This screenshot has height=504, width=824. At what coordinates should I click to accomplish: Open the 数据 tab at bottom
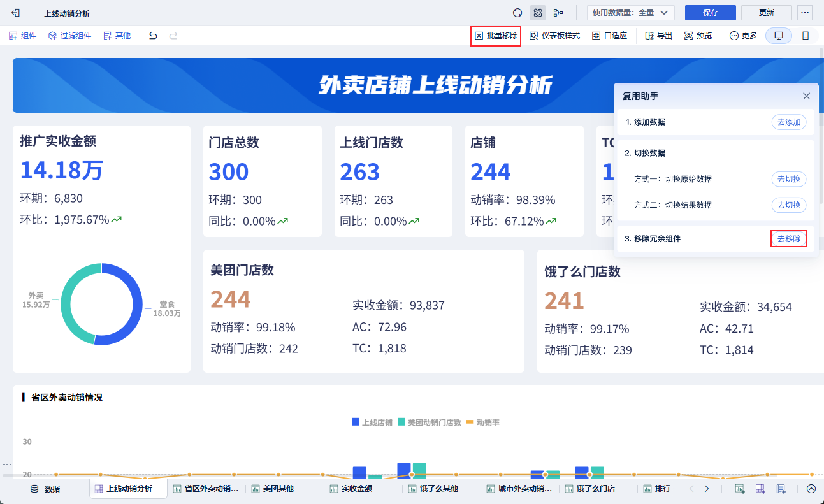pyautogui.click(x=45, y=489)
